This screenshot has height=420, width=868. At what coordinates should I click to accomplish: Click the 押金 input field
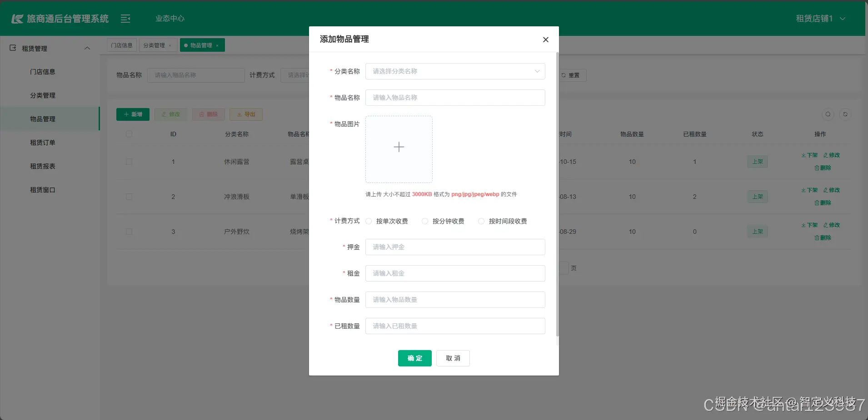click(455, 247)
